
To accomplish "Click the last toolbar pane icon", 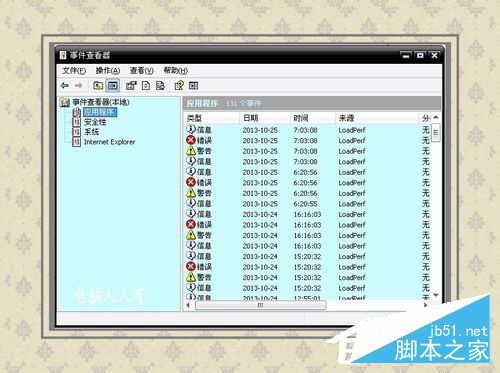I will pyautogui.click(x=193, y=86).
